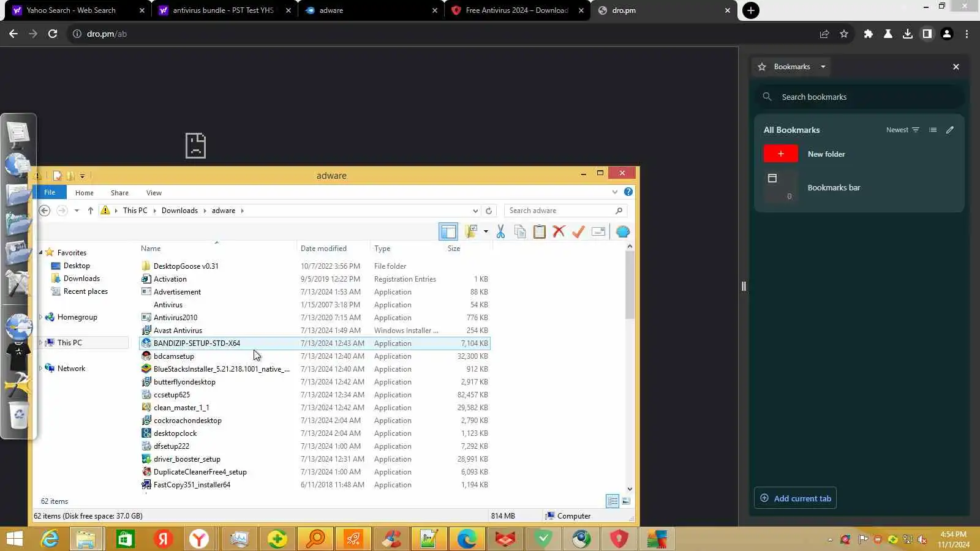Image resolution: width=980 pixels, height=551 pixels.
Task: Go back in the Explorer window
Action: tap(44, 211)
